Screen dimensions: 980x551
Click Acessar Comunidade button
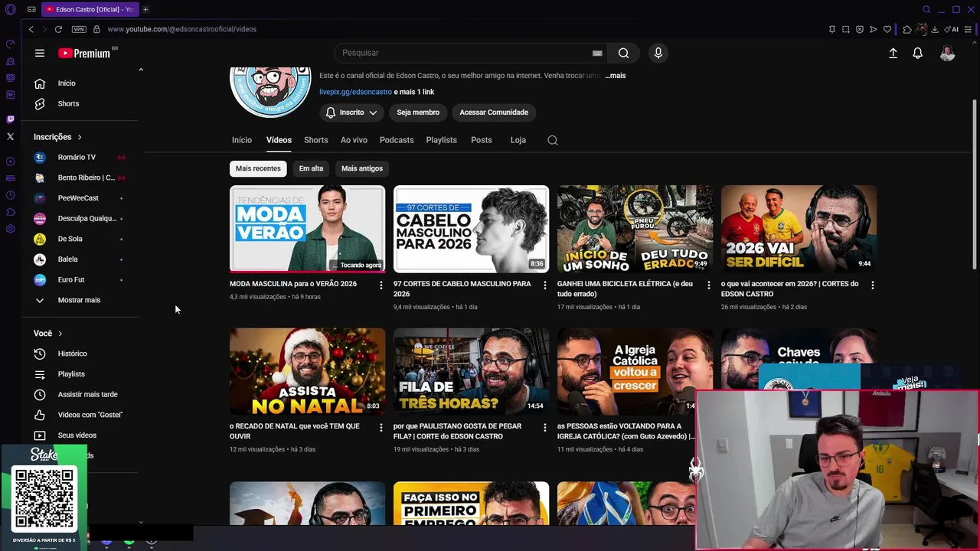(494, 112)
